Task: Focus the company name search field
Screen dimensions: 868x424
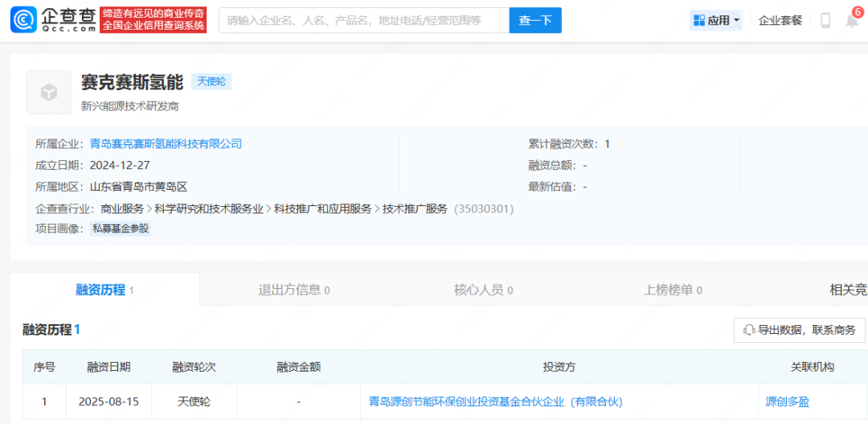Action: (364, 20)
